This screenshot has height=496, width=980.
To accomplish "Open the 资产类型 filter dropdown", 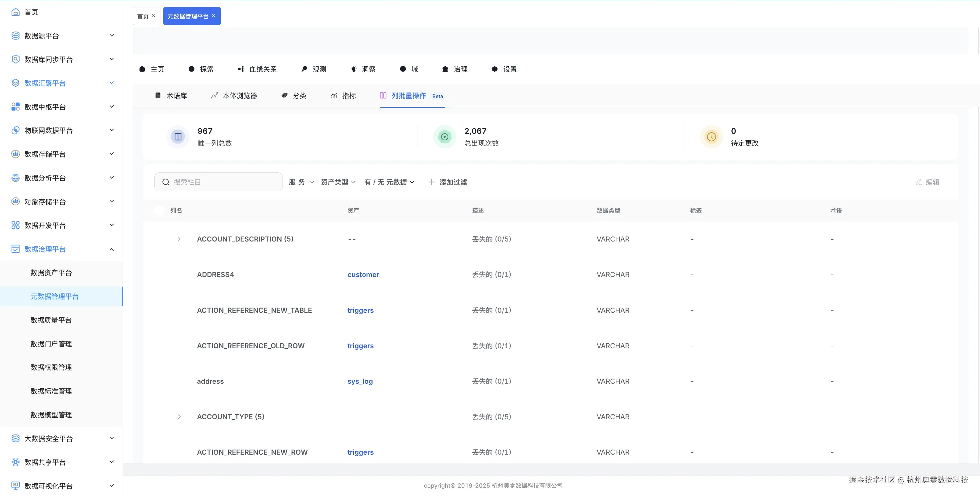I will tap(338, 182).
